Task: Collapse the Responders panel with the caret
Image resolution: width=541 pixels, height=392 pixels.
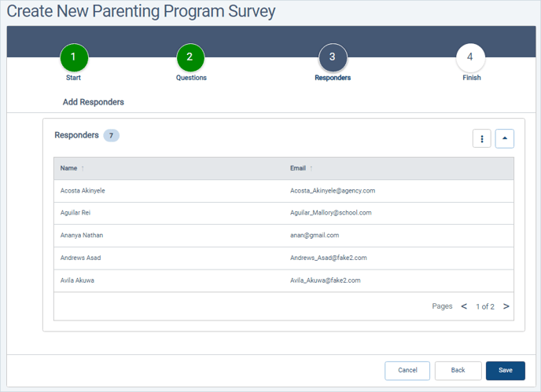Action: (x=504, y=138)
